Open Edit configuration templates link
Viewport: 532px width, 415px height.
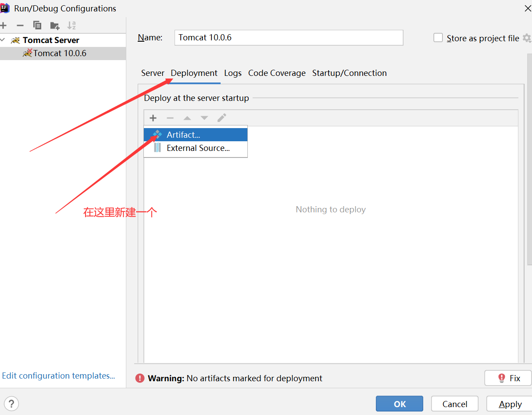58,376
